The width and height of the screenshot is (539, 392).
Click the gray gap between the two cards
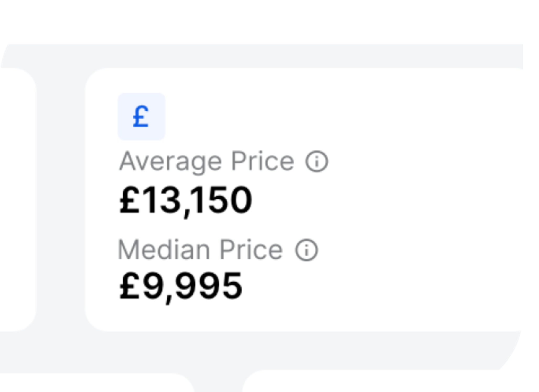pyautogui.click(x=60, y=199)
